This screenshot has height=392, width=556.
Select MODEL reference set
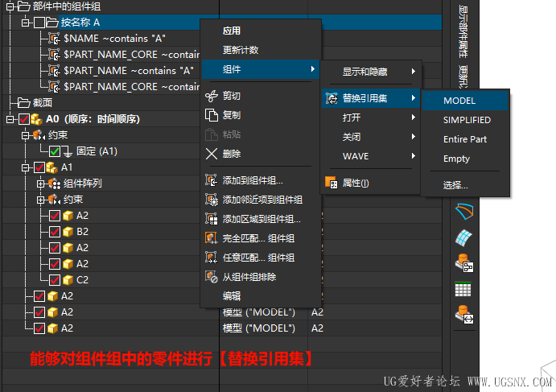(465, 101)
